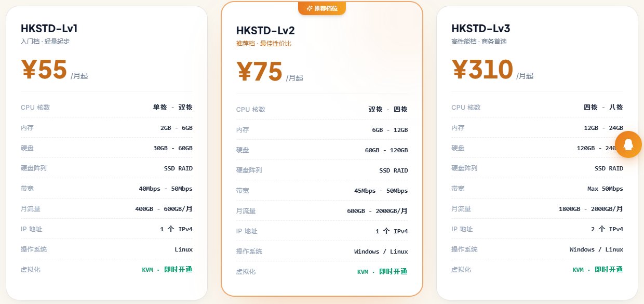Select subtitle 推荐档 · 最佳性价比
Screen dimensions: 644x304
click(x=264, y=44)
